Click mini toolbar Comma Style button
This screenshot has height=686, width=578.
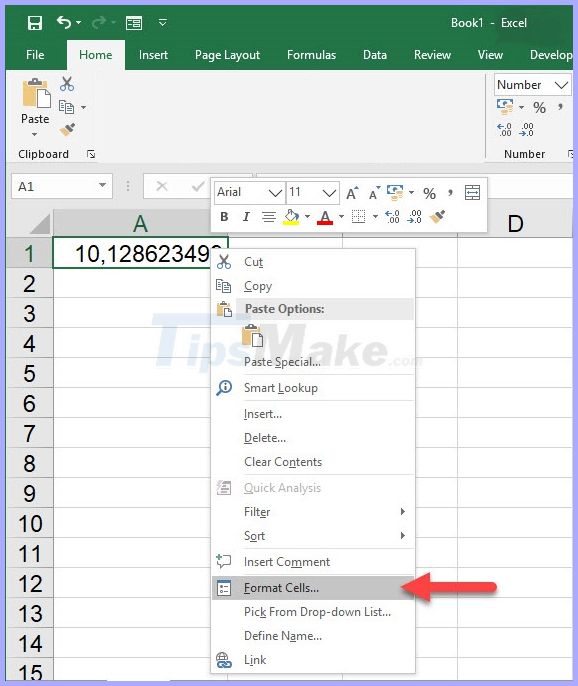tap(450, 193)
